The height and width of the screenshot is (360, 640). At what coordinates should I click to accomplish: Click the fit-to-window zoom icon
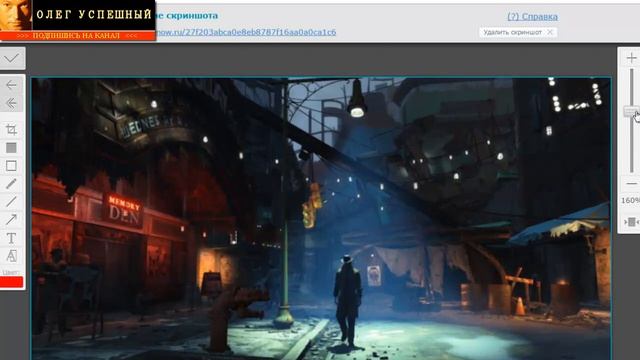tap(631, 222)
